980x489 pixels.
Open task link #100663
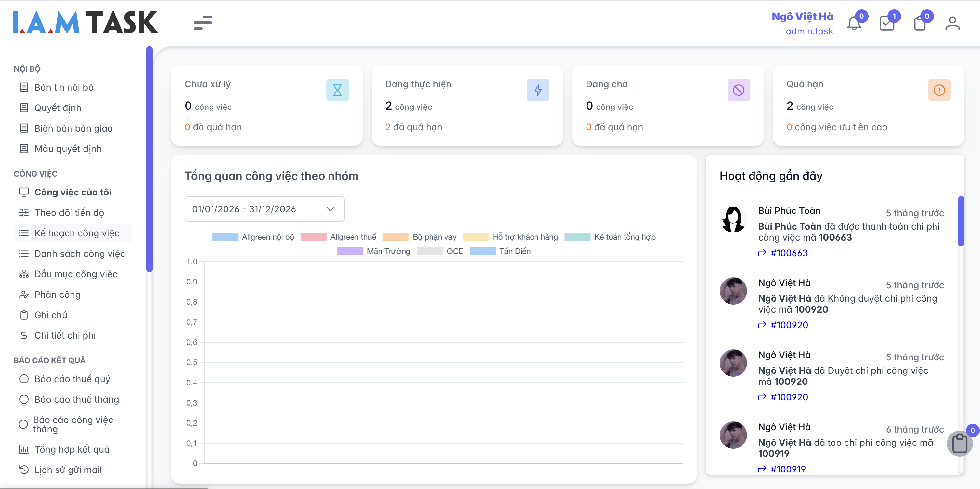click(789, 253)
